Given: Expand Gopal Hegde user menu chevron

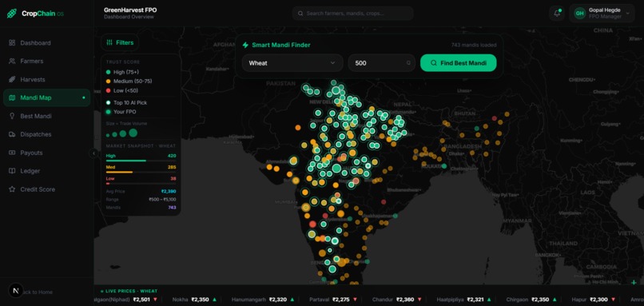Looking at the screenshot, I should click(627, 14).
